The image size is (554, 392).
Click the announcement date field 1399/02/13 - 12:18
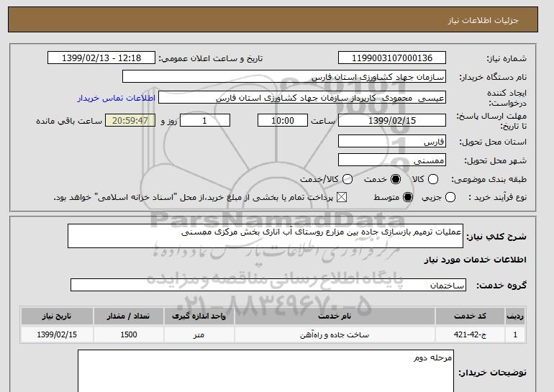[x=101, y=58]
